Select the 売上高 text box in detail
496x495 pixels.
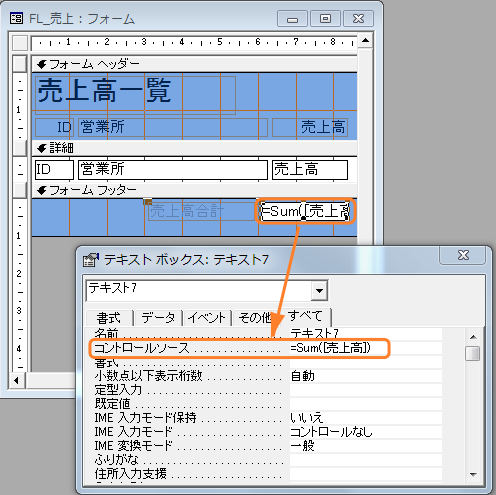click(x=310, y=170)
